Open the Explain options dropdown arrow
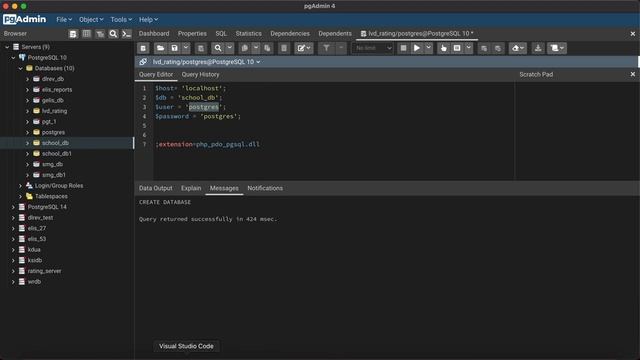 (x=469, y=48)
